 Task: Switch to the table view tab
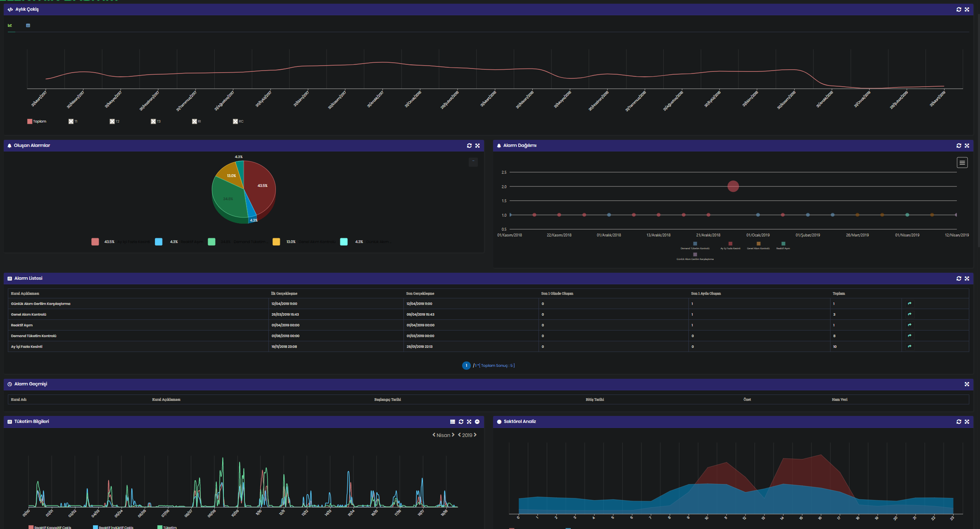28,26
